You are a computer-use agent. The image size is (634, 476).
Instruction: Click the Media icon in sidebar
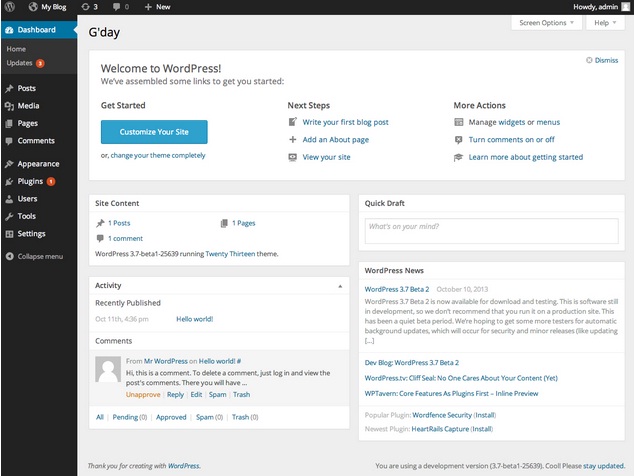tap(9, 106)
